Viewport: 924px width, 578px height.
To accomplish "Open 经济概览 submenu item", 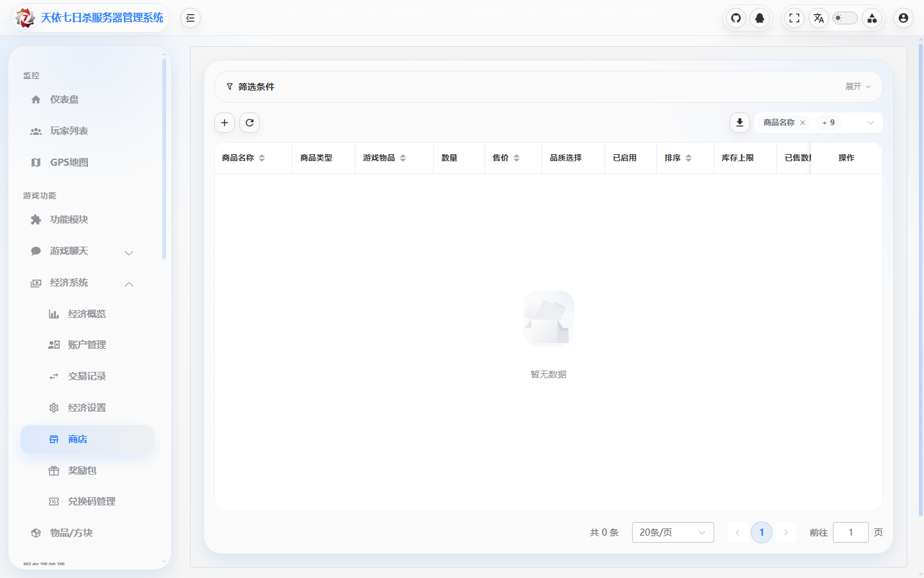I will (x=87, y=314).
